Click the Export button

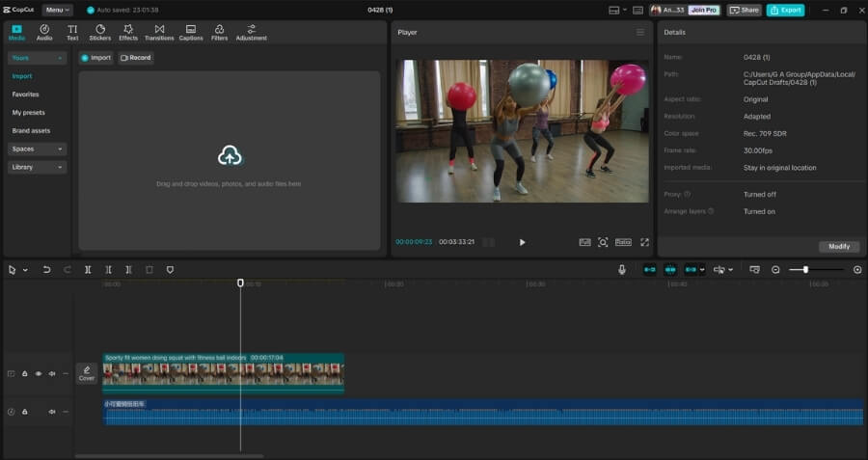coord(785,10)
